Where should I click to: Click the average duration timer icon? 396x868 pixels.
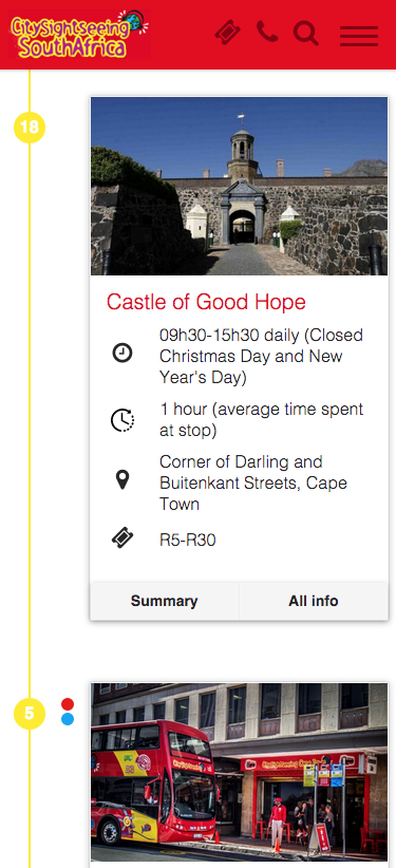click(x=122, y=420)
